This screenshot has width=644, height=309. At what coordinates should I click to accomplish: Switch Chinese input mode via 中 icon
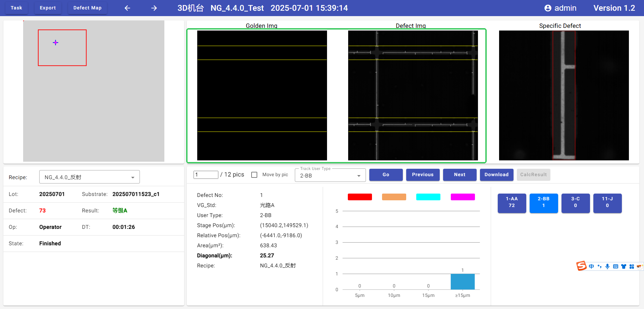pyautogui.click(x=591, y=266)
